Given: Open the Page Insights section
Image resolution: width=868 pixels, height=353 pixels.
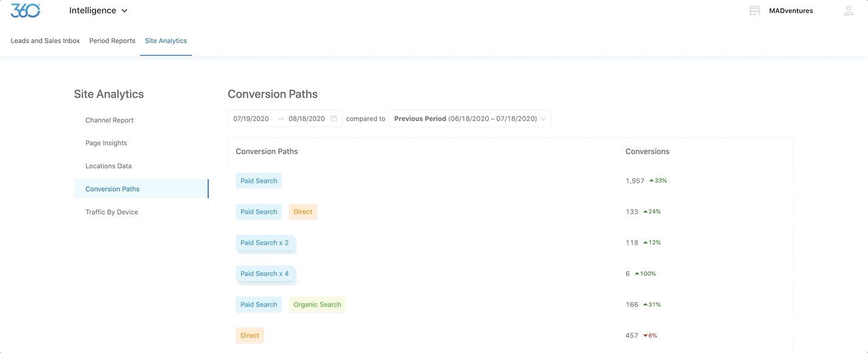Looking at the screenshot, I should (x=106, y=143).
